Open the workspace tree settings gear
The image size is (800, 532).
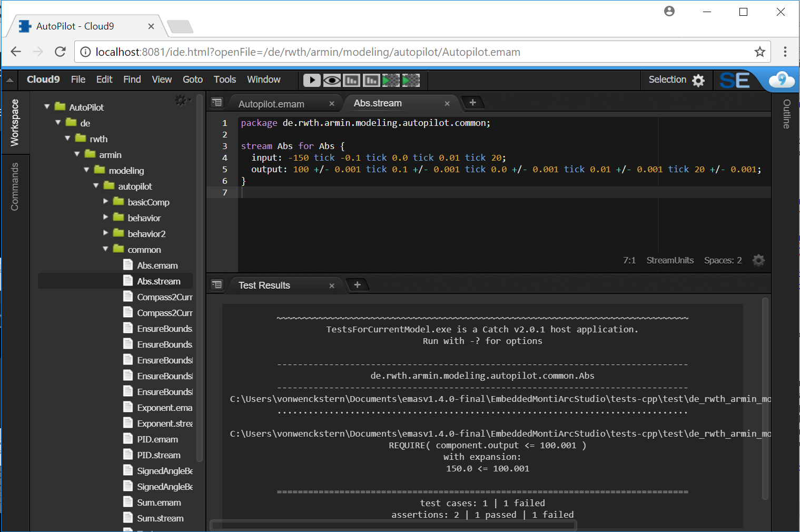(x=182, y=100)
